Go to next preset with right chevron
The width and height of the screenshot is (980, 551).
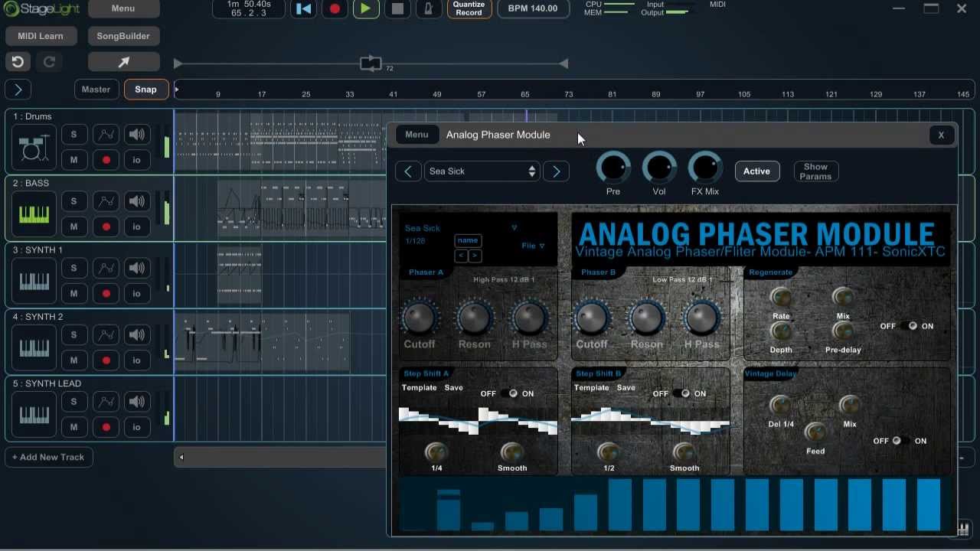(x=557, y=171)
